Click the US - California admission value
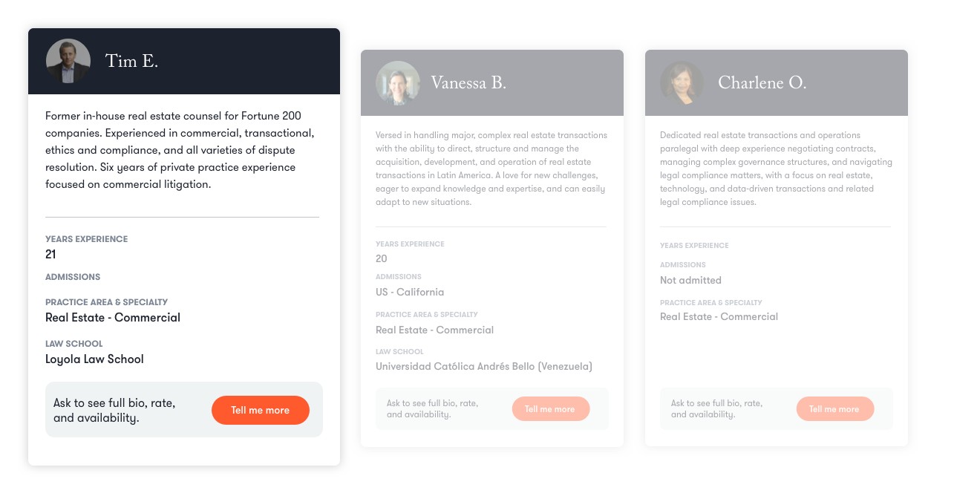The image size is (980, 496). [410, 292]
